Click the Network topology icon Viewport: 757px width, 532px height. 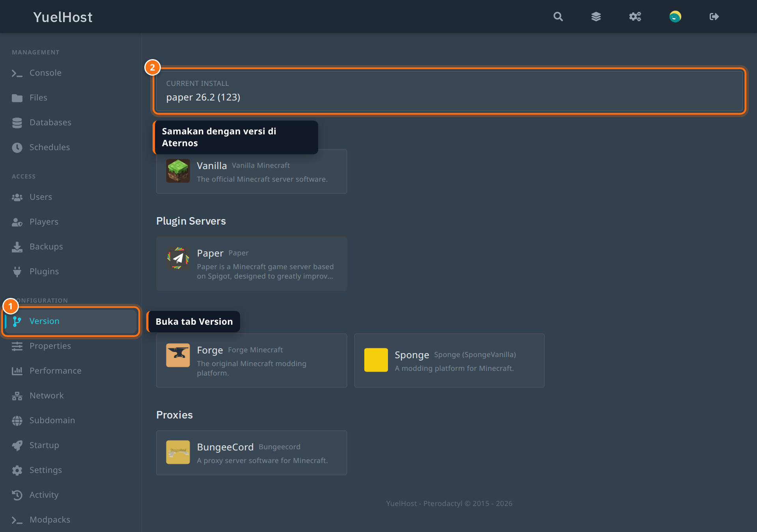pyautogui.click(x=17, y=396)
